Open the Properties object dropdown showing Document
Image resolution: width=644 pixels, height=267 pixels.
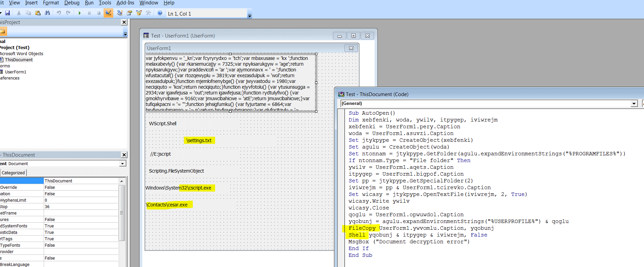click(x=123, y=163)
